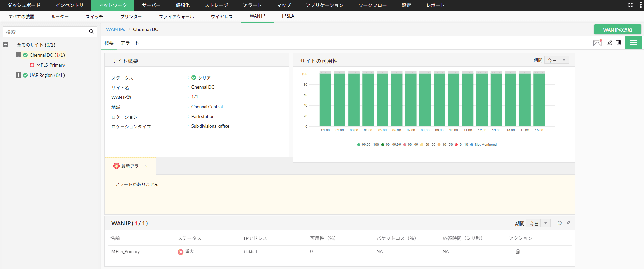Click the 8.8.8.8 IP address cell
Screen dimensions: 644x269
250,251
